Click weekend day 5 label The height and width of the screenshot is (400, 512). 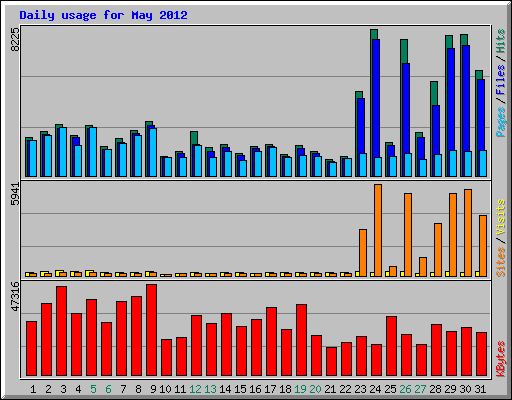(93, 389)
